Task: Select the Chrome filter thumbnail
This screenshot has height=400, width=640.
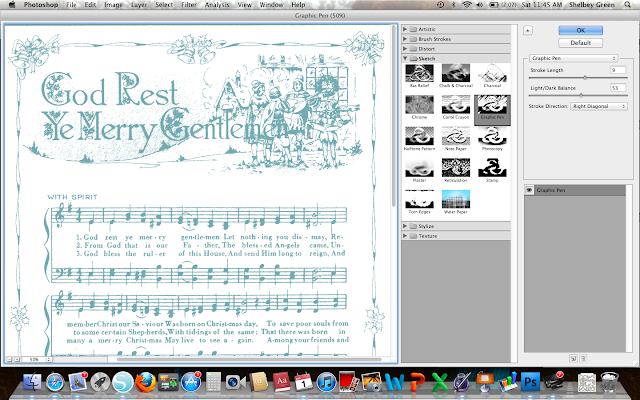Action: point(419,107)
